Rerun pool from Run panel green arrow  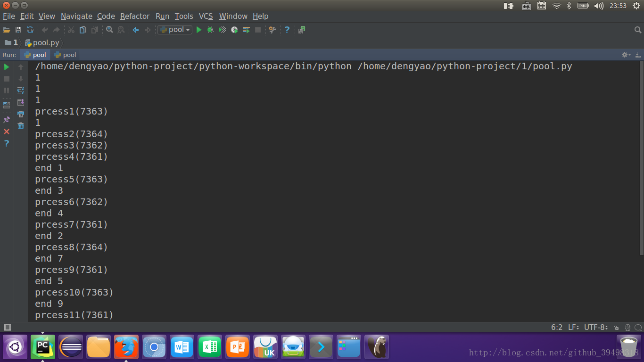tap(7, 67)
